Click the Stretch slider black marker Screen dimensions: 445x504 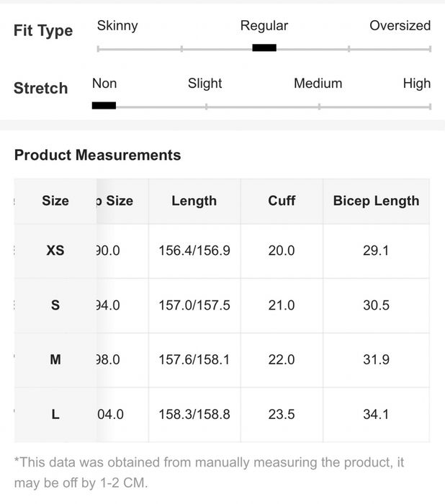point(104,105)
